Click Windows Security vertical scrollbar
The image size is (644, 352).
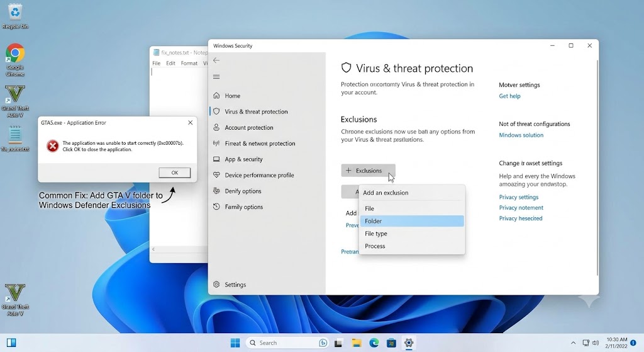[x=597, y=167]
